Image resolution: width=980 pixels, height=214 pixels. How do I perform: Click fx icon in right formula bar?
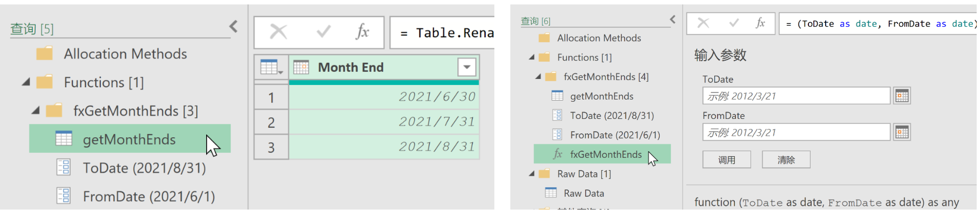760,23
